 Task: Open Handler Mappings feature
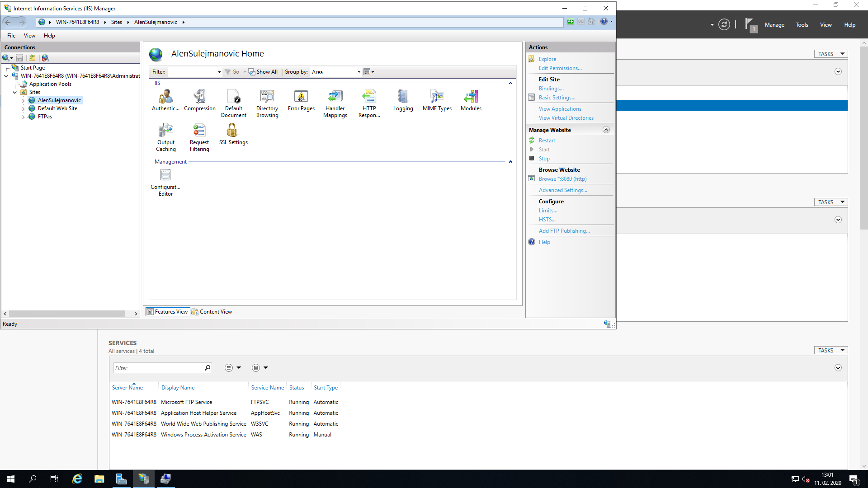point(335,103)
